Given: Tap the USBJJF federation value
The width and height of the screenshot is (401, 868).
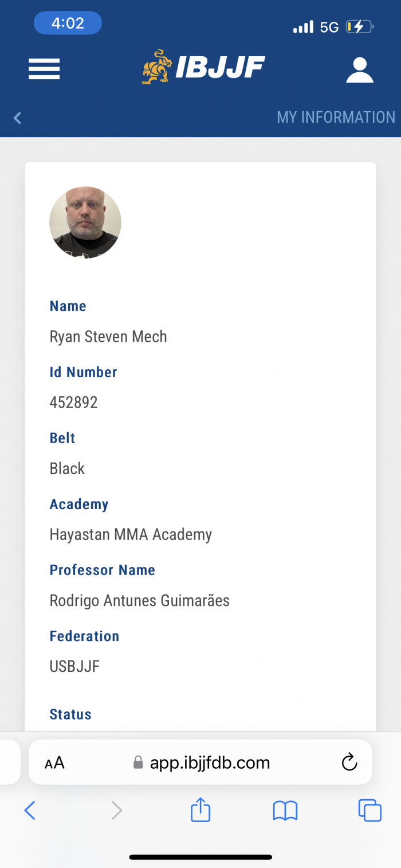Looking at the screenshot, I should [x=74, y=666].
